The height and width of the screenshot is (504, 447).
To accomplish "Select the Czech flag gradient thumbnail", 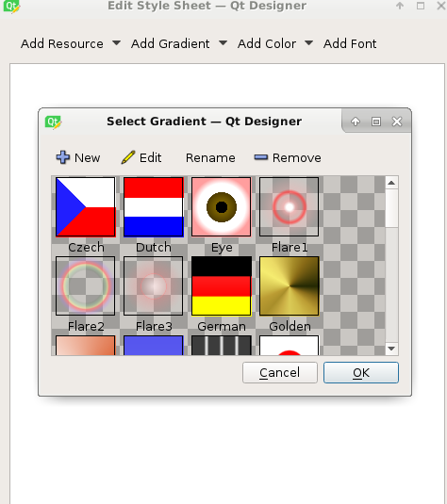I will click(85, 207).
